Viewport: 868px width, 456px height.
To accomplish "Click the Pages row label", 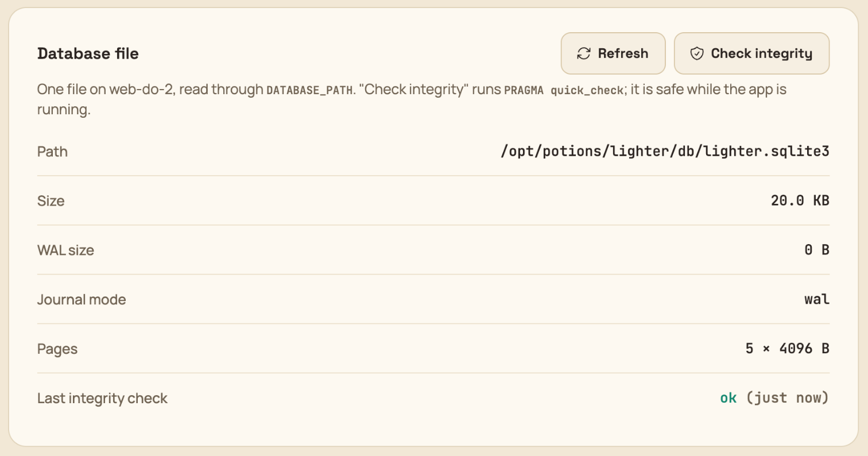I will coord(57,349).
